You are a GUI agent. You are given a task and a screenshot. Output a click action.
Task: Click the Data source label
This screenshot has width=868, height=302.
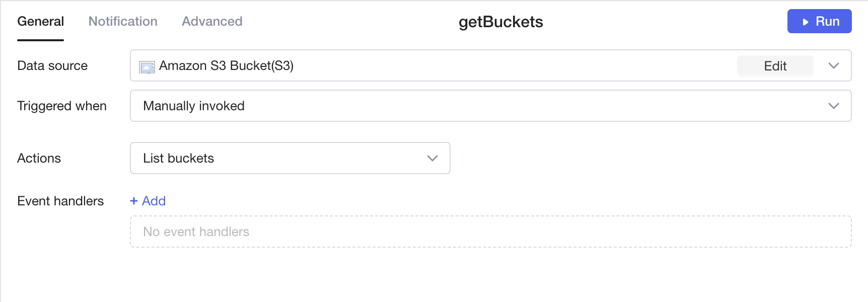pos(52,66)
